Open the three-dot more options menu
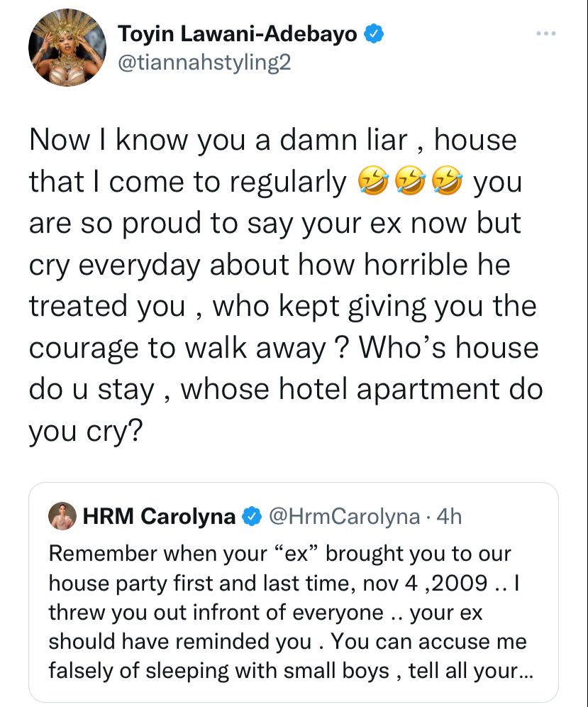The image size is (588, 707). tap(546, 33)
